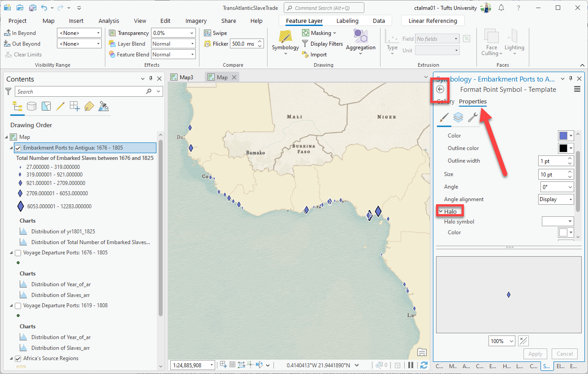
Task: Open the Layers tab in symbol properties
Action: [458, 117]
